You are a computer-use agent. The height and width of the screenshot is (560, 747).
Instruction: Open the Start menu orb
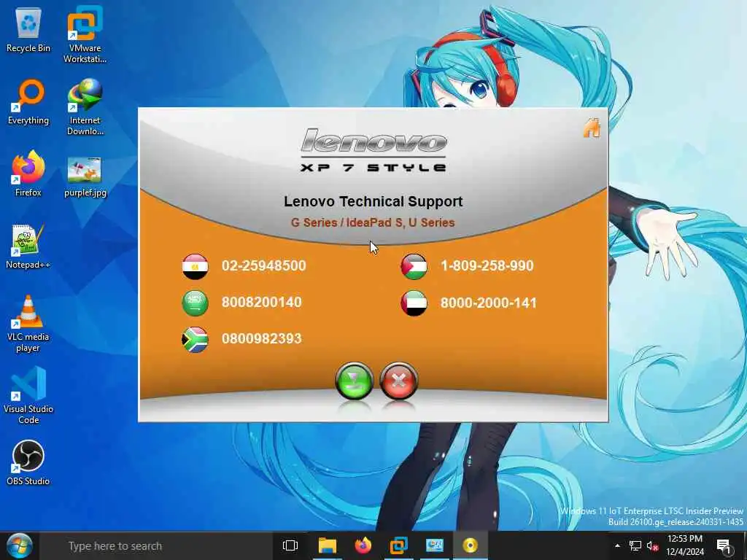pos(19,545)
